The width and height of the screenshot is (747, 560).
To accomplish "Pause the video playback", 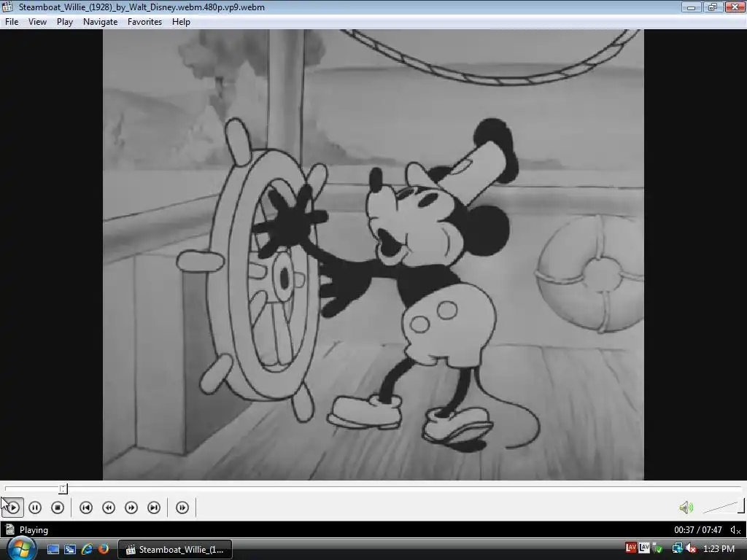I will click(x=35, y=507).
